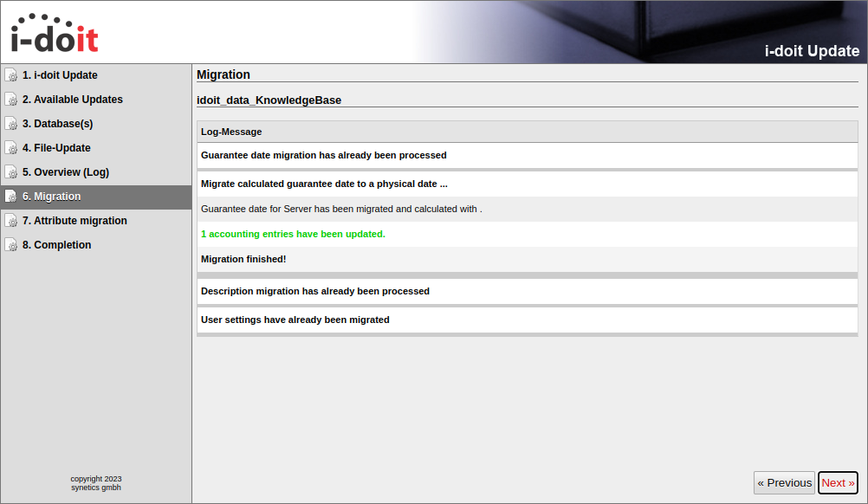Click the icon beside File-Update step
The image size is (868, 504).
pos(11,148)
